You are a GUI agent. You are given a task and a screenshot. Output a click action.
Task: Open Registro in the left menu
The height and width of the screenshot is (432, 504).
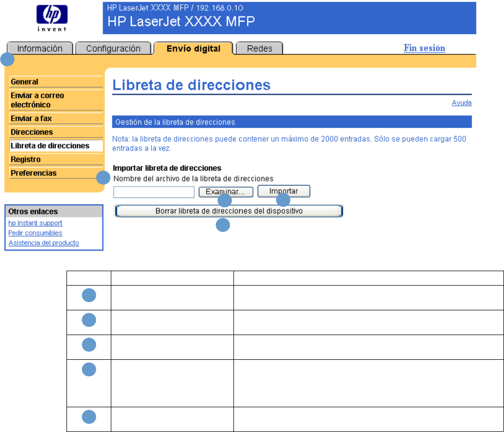56,159
